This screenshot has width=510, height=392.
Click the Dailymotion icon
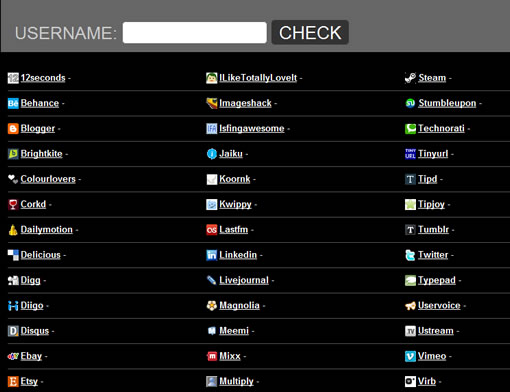coord(13,230)
